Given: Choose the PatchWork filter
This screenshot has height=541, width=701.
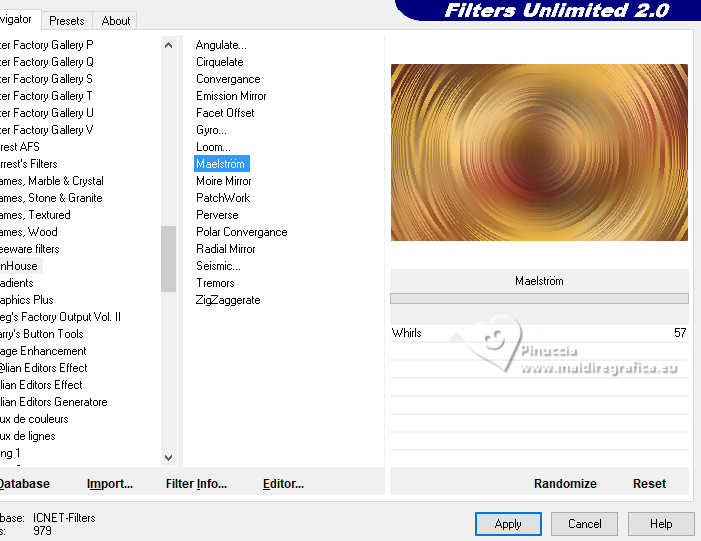Looking at the screenshot, I should tap(223, 198).
